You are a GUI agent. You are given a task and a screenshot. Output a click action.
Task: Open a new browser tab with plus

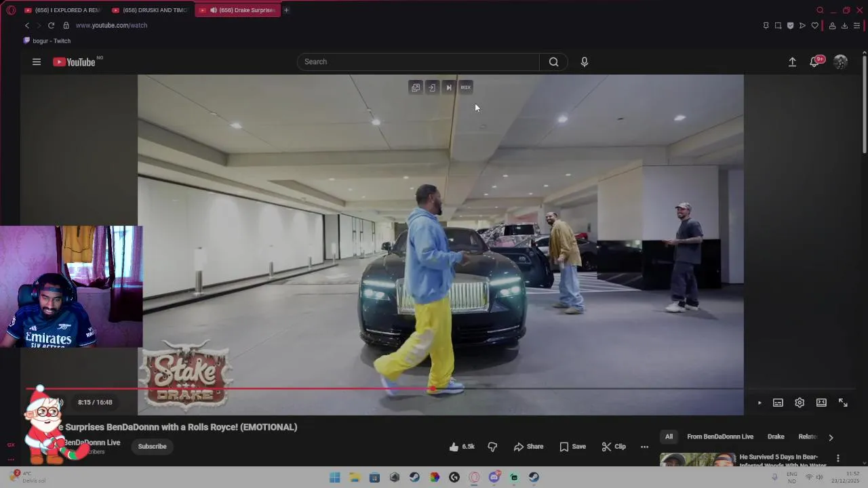click(286, 10)
